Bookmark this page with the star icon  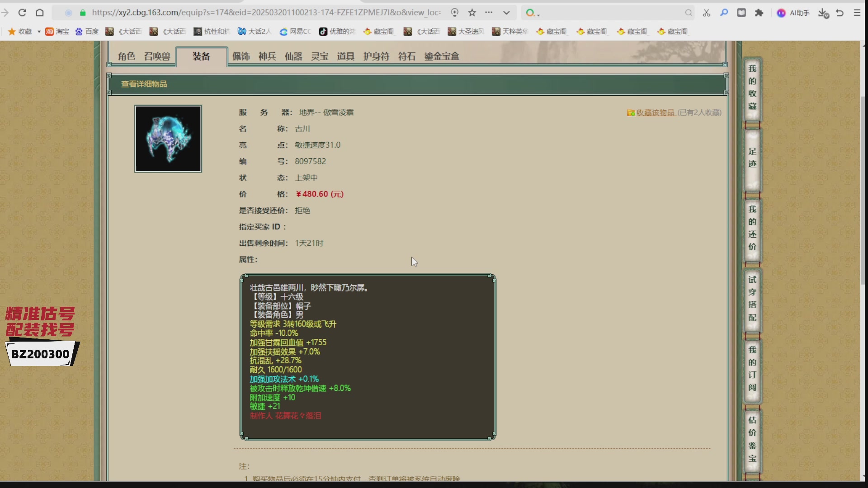pos(472,13)
